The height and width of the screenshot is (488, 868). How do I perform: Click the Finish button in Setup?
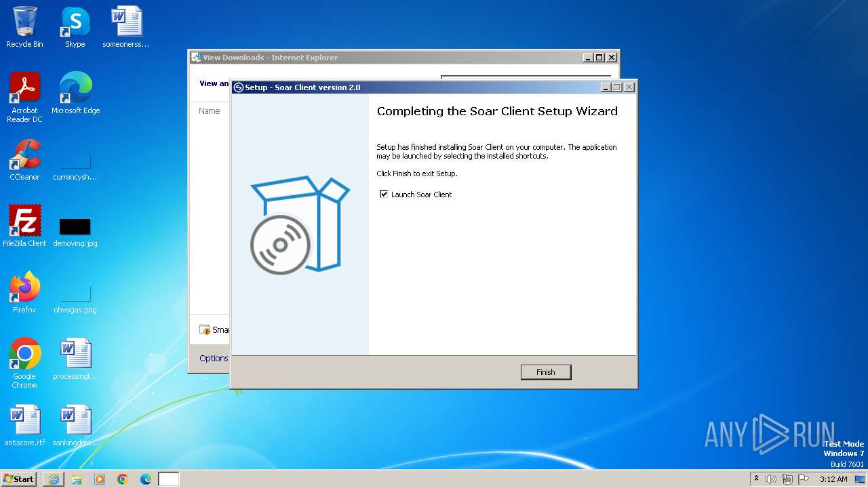(x=546, y=372)
